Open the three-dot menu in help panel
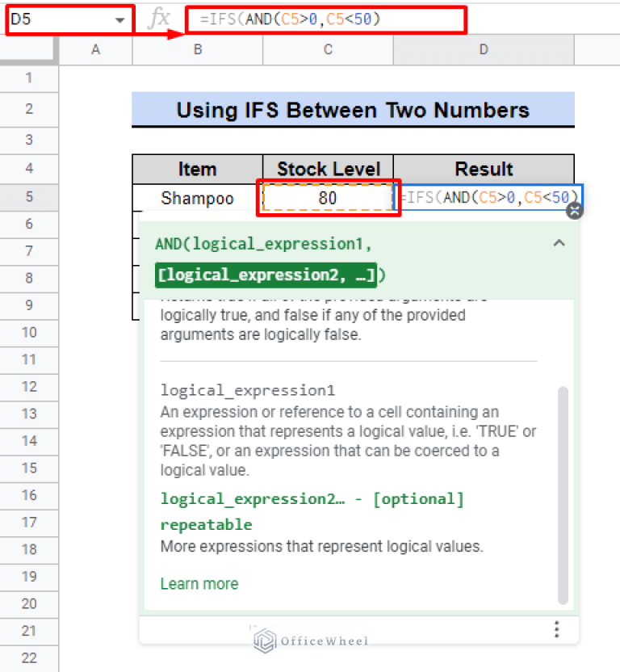The image size is (620, 672). [556, 629]
